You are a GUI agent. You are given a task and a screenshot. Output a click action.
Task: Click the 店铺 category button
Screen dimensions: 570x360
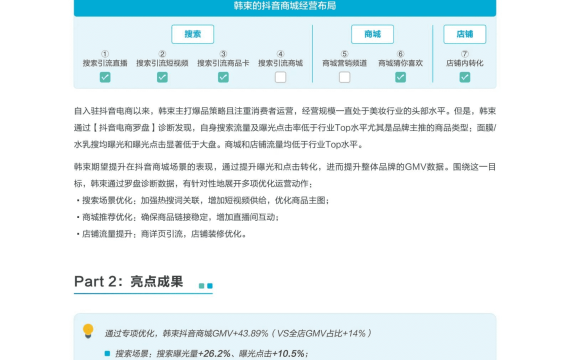click(x=465, y=34)
